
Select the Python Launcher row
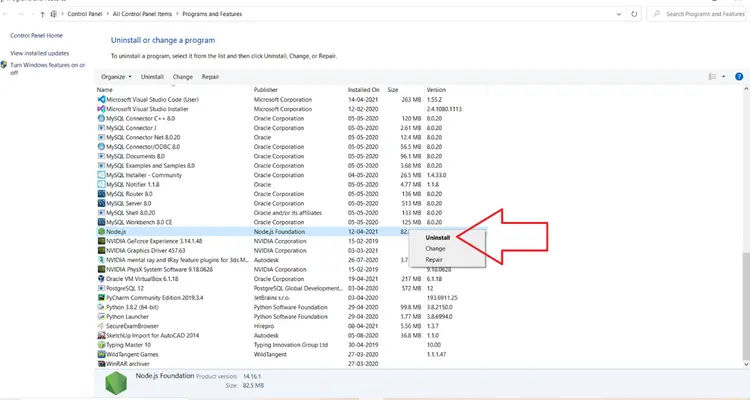[292, 317]
